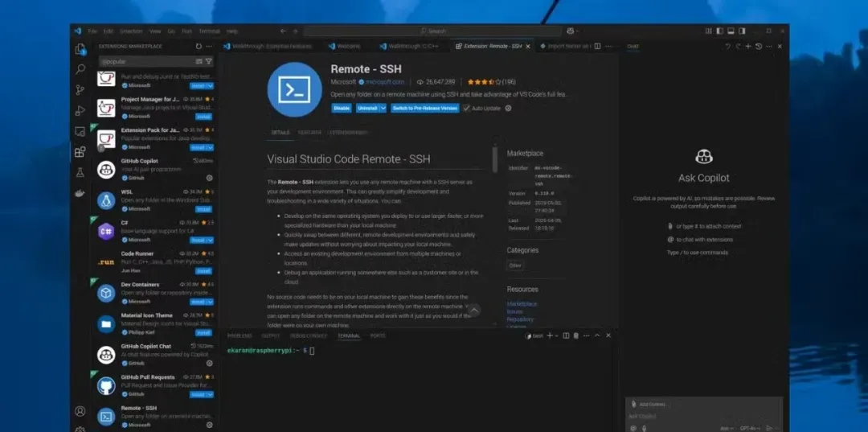The width and height of the screenshot is (868, 432).
Task: Open the star rating reviews (196)
Action: click(492, 81)
